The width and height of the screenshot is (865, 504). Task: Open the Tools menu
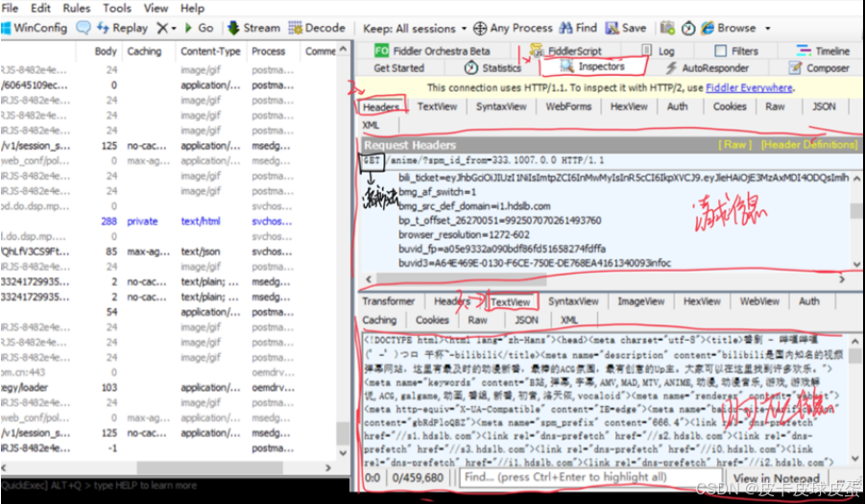point(117,9)
